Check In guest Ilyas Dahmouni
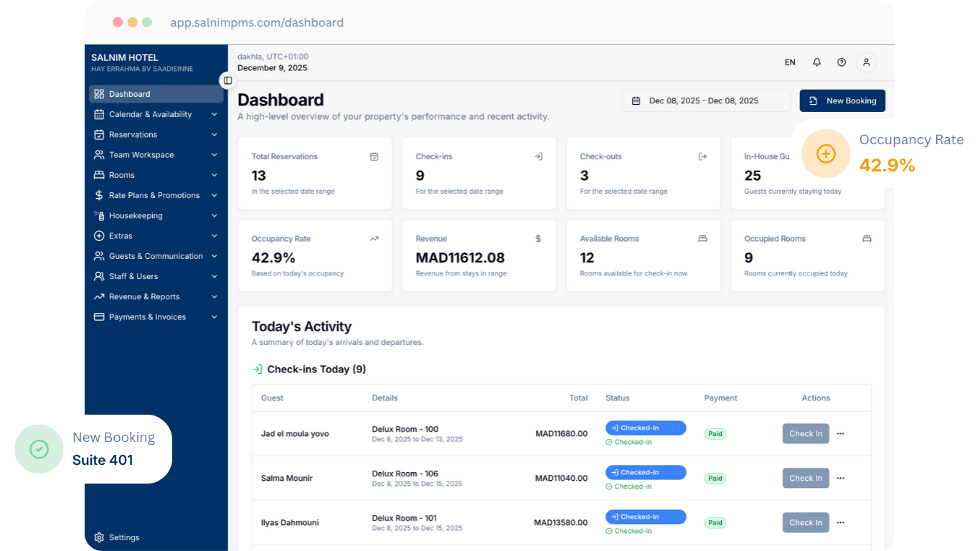 click(805, 522)
